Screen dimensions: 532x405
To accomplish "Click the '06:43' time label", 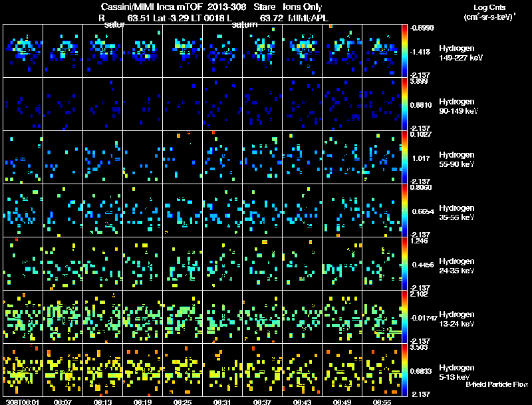I will (x=303, y=402).
